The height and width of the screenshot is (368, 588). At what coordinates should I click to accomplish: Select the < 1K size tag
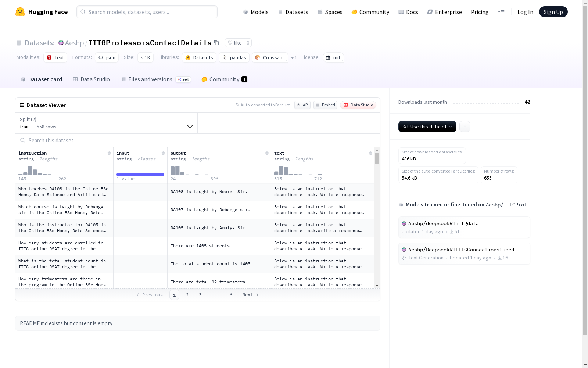click(x=146, y=57)
